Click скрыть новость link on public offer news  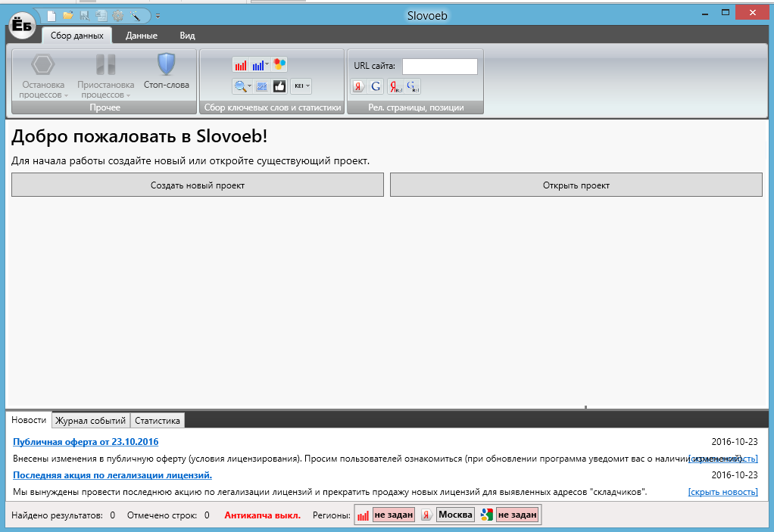[723, 459]
